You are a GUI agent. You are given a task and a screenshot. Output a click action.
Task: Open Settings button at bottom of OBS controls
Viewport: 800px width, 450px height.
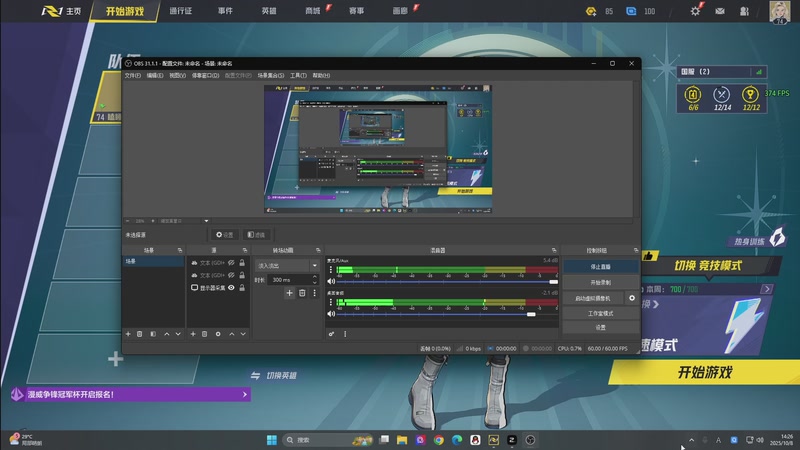click(601, 328)
